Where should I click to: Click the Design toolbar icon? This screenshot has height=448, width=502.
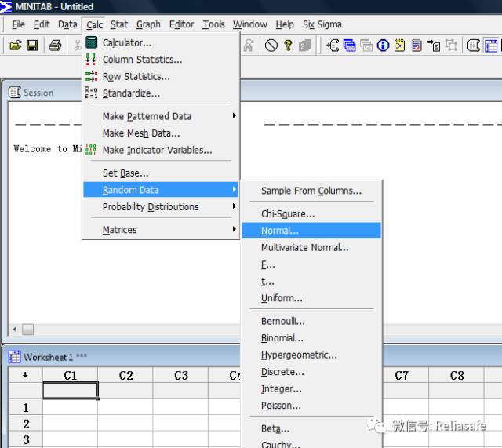(x=451, y=46)
